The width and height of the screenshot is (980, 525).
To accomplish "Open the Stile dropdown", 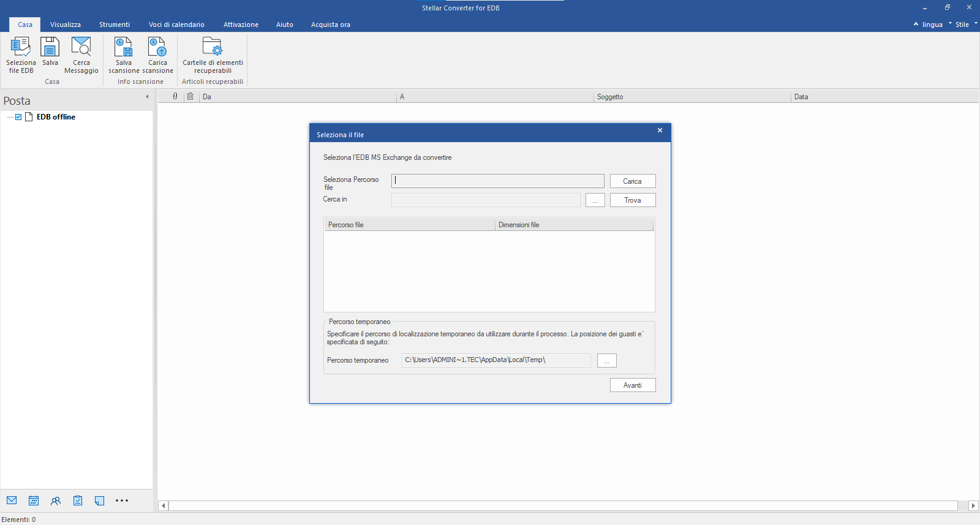I will (x=962, y=25).
